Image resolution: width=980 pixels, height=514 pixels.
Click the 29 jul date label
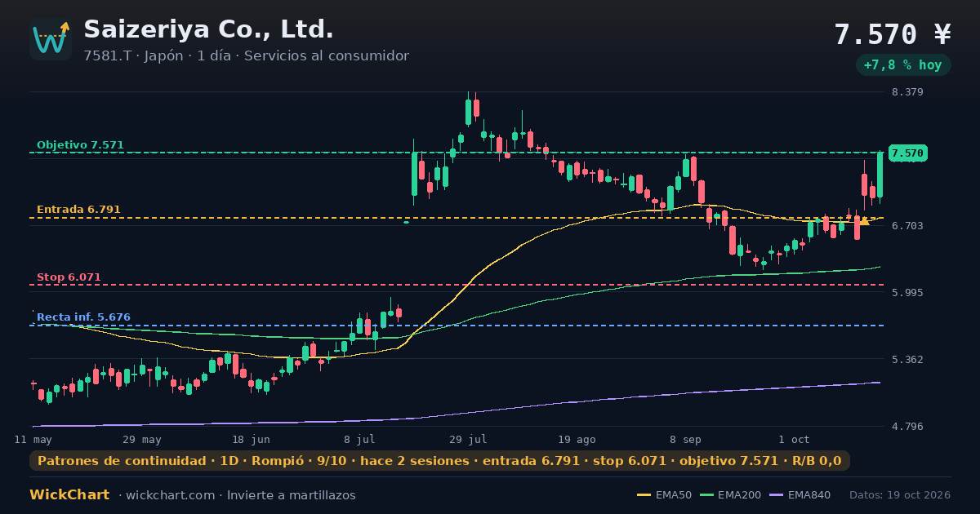[x=468, y=439]
